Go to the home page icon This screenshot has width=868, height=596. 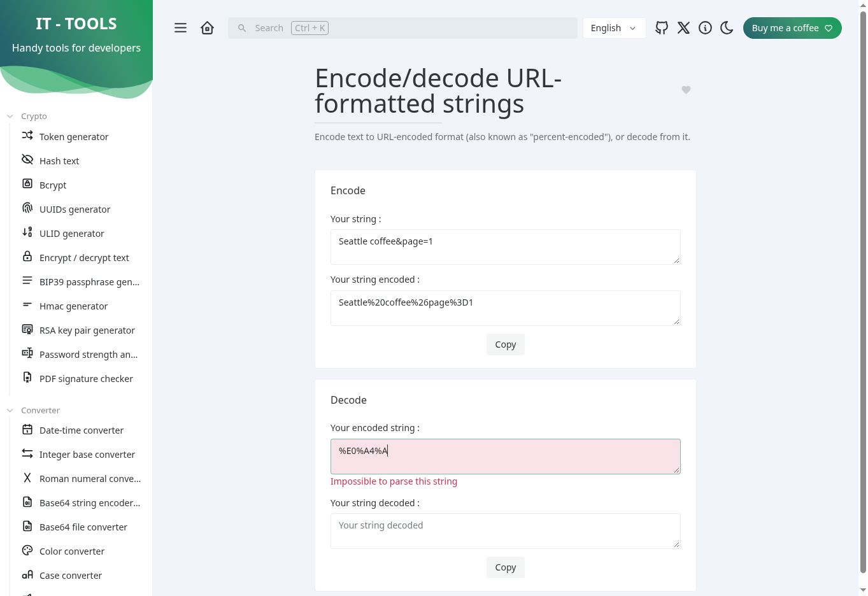click(207, 28)
